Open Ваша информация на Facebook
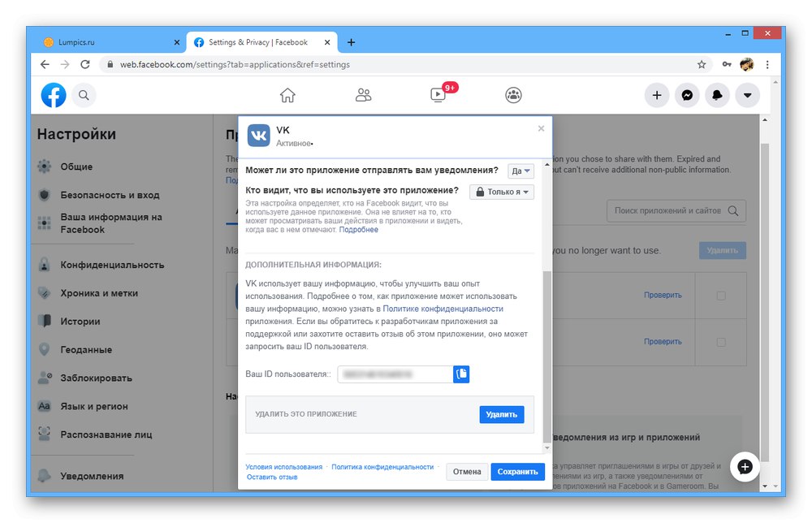Image resolution: width=812 pixels, height=523 pixels. tap(110, 223)
